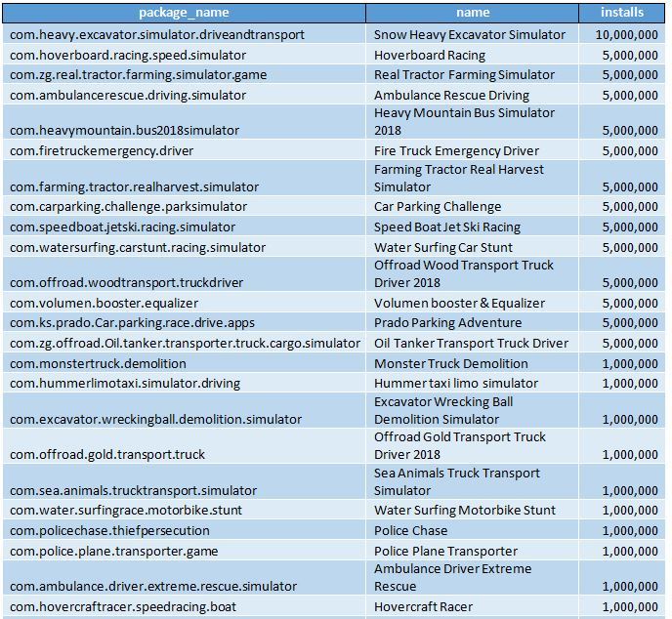
Task: Select Water Surfing Motorbike Stunt cell
Action: pyautogui.click(x=473, y=510)
